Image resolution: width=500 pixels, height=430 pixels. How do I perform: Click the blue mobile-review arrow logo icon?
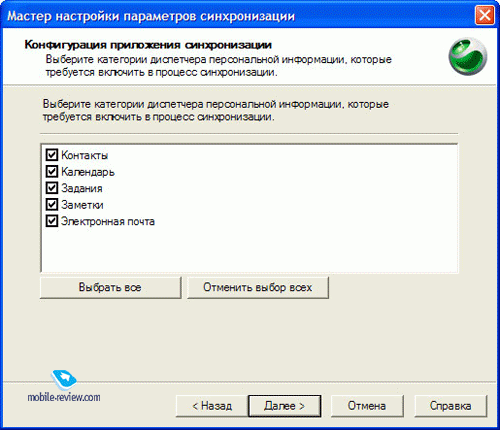coord(64,379)
